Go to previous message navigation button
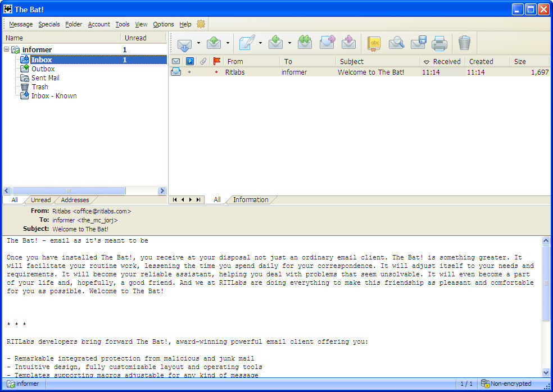 (x=183, y=199)
